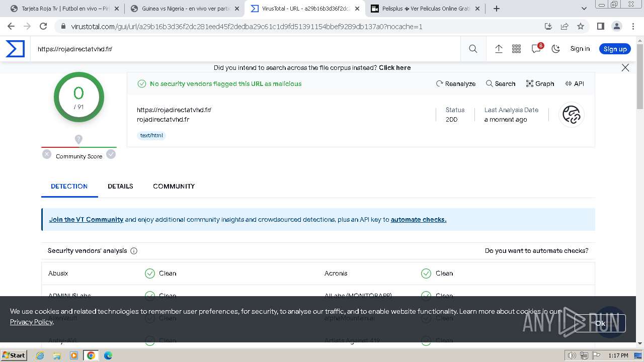Screen dimensions: 644x362
Task: Close the file corpus suggestion banner
Action: [x=625, y=67]
